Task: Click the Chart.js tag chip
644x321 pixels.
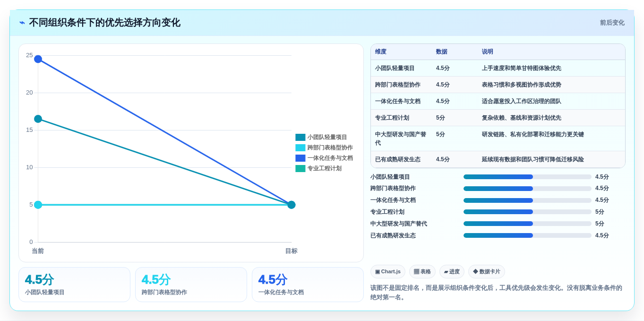Action: tap(388, 271)
